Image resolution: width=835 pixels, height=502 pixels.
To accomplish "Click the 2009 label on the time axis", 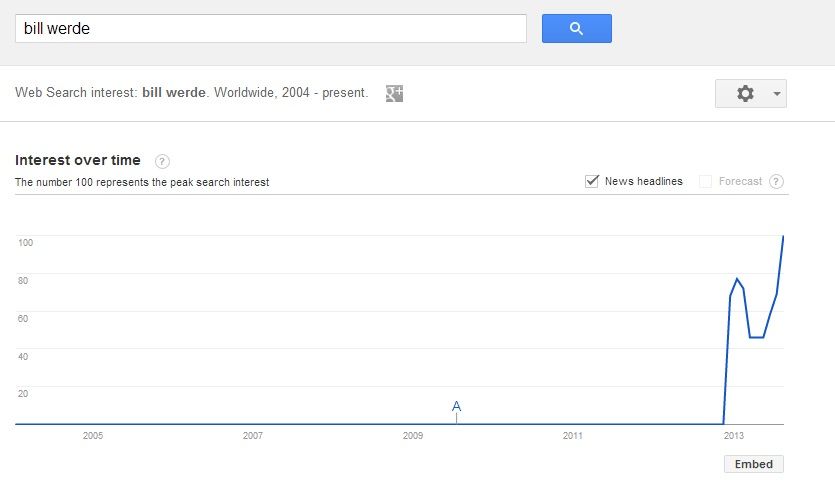I will (413, 435).
